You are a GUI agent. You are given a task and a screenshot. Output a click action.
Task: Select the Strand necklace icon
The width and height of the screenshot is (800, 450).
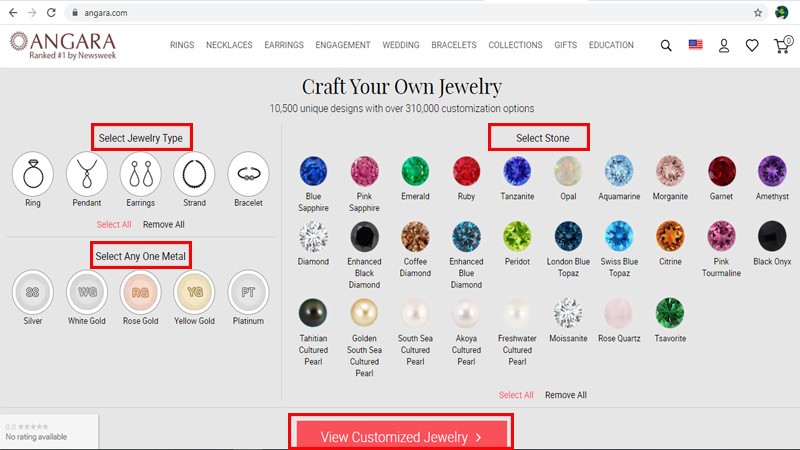click(194, 174)
